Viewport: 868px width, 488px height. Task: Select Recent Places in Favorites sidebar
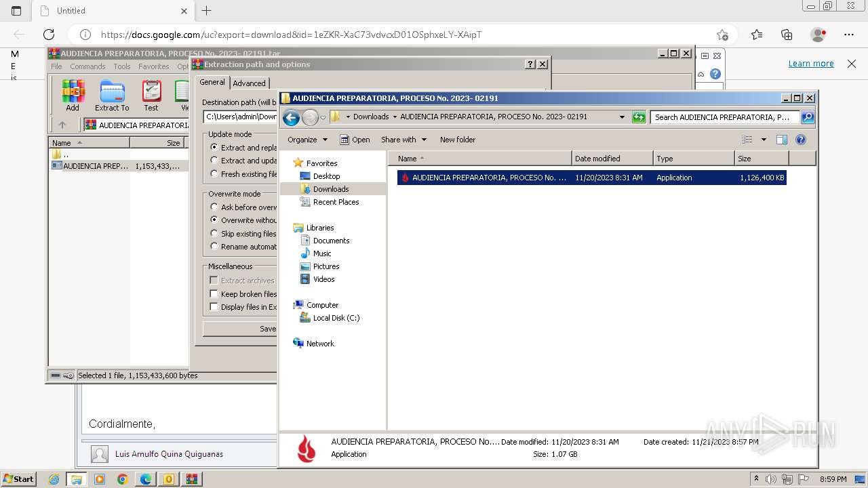[x=336, y=202]
